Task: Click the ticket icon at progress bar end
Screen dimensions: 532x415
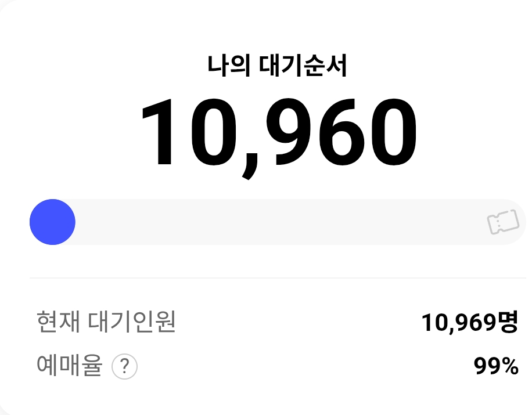Action: point(502,222)
